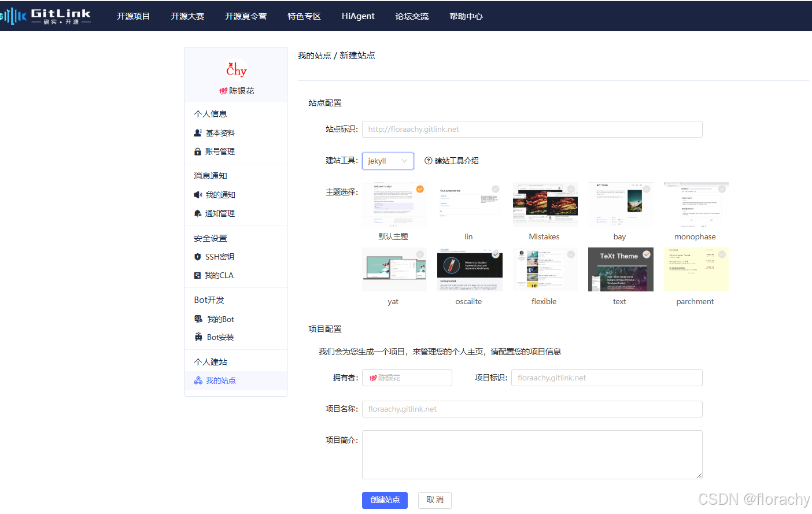
Task: Click the 创建站点 button
Action: 385,500
